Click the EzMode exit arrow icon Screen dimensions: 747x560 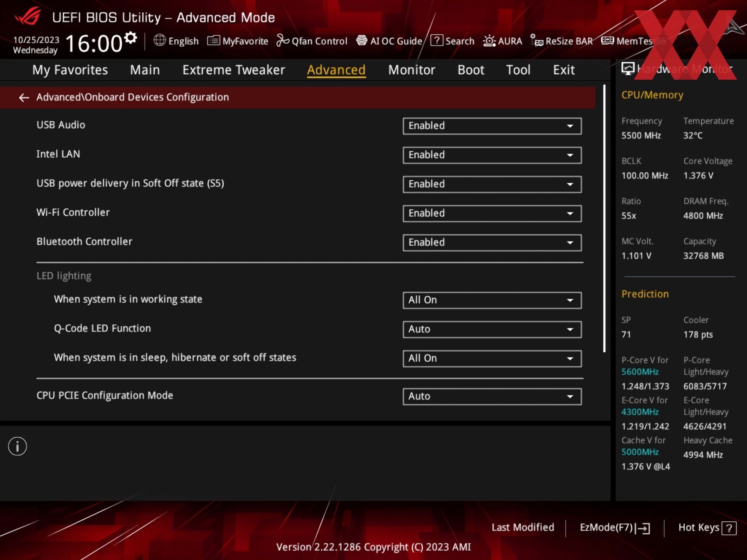tap(643, 528)
